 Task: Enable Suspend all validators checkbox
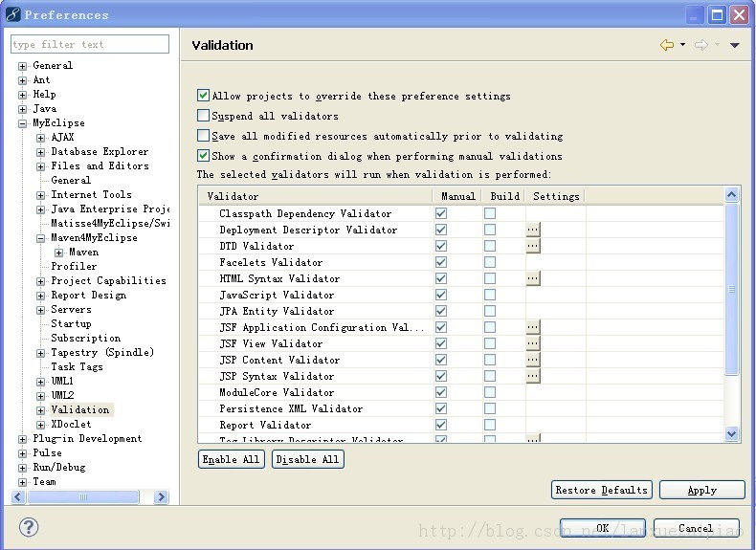pyautogui.click(x=203, y=115)
